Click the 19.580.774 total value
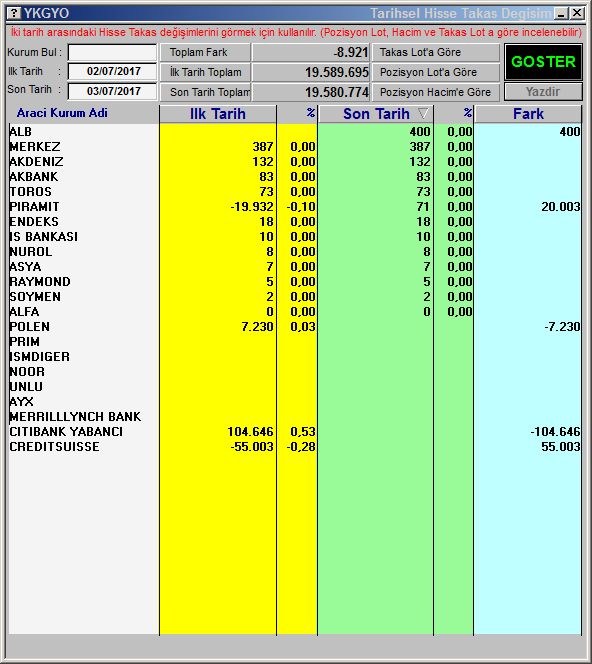 tap(337, 92)
